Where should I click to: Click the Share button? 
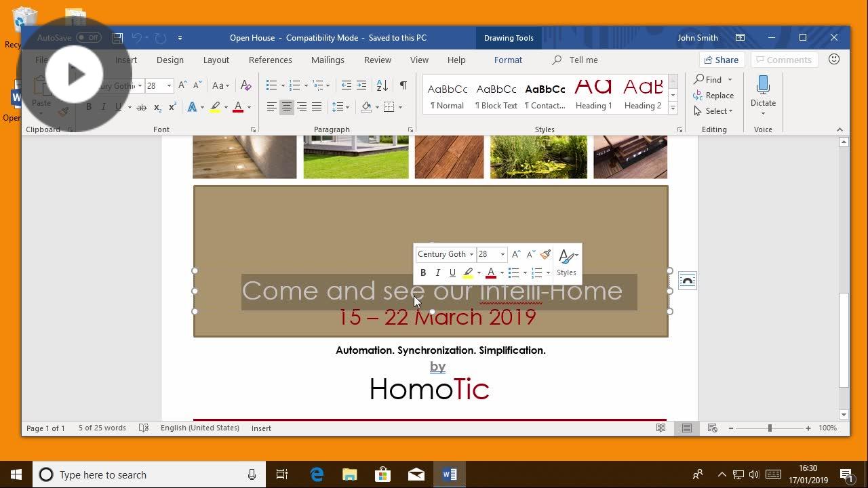pyautogui.click(x=721, y=60)
